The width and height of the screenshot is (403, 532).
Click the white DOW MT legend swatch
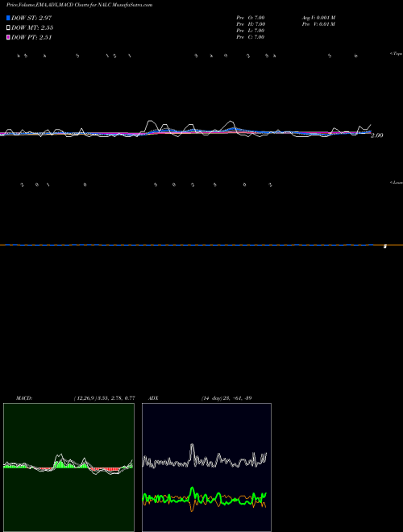click(8, 27)
